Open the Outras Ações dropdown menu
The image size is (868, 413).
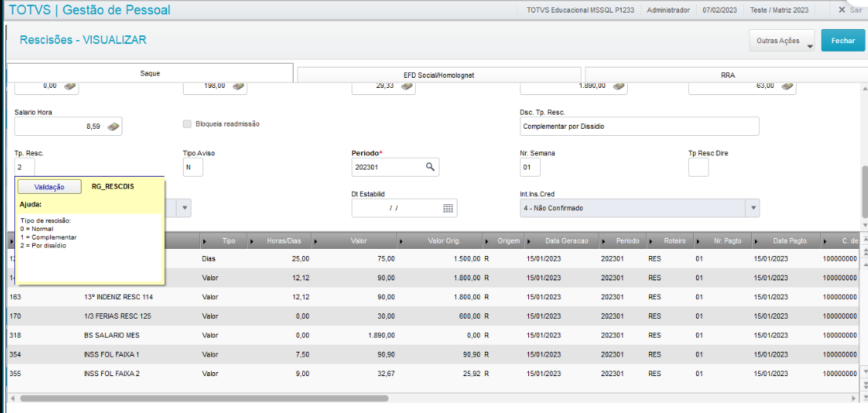tap(782, 41)
